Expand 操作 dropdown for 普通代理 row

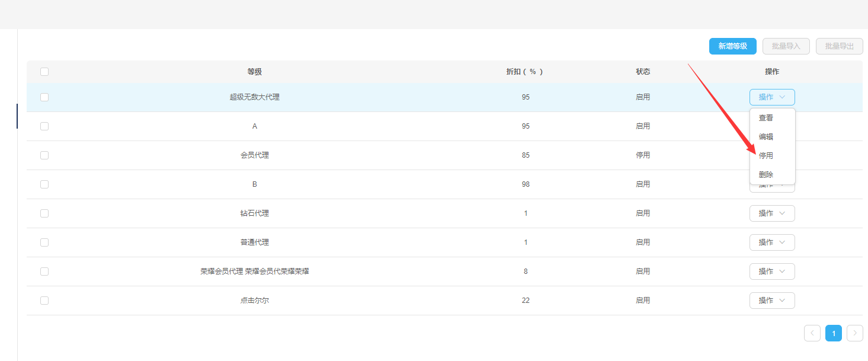coord(771,242)
